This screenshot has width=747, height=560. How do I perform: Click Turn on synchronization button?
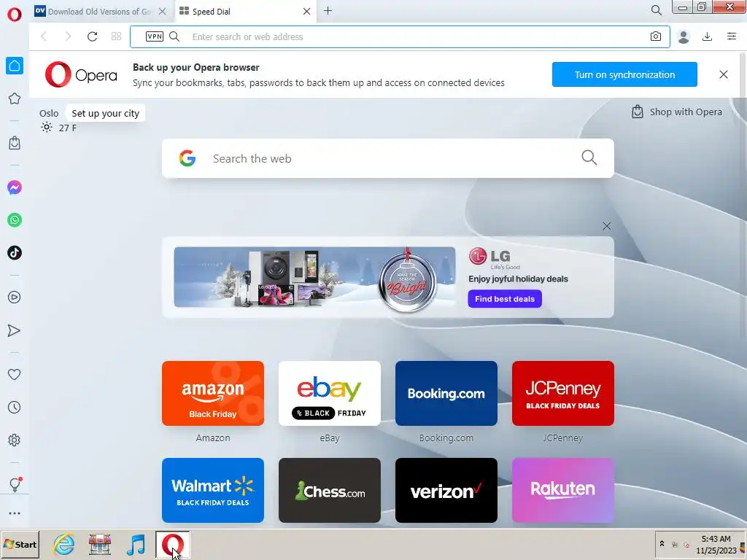coord(624,74)
